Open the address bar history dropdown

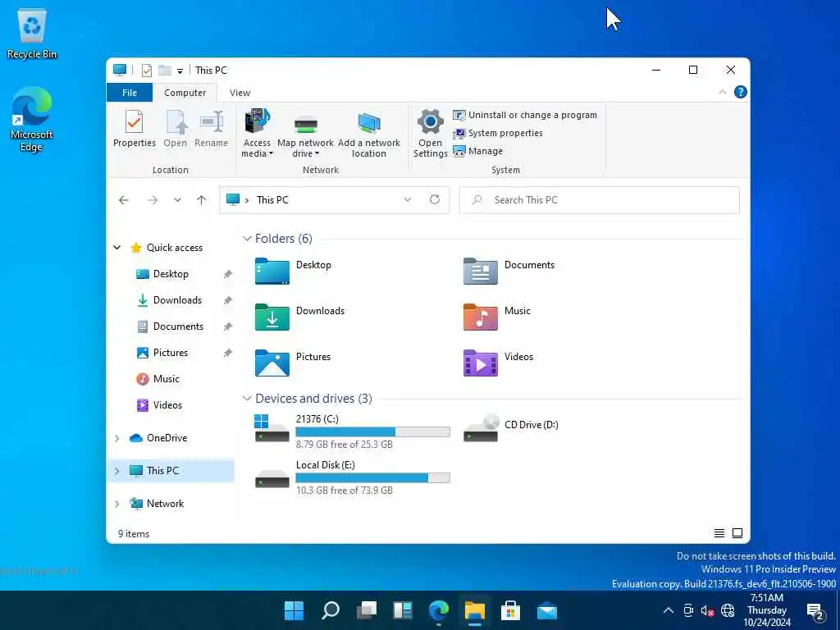tap(407, 200)
